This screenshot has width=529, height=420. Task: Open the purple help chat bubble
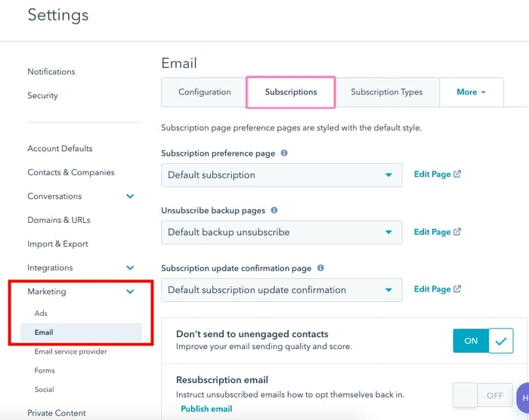point(523,397)
